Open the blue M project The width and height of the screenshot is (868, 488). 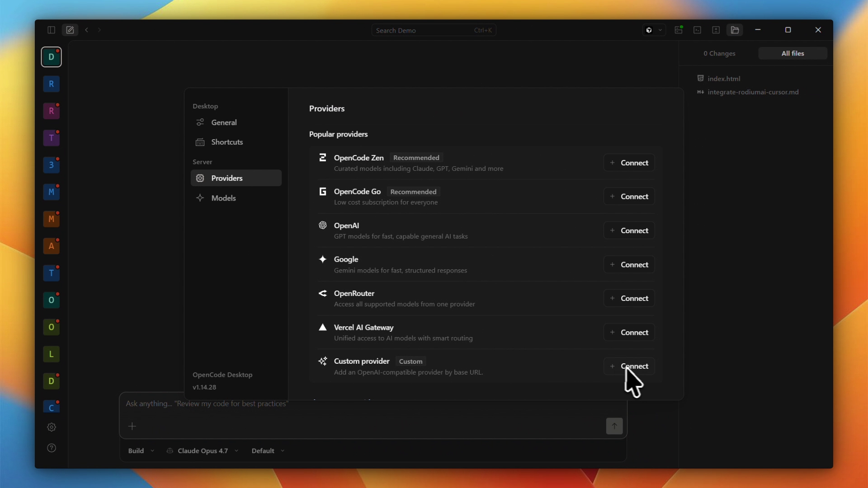(51, 192)
